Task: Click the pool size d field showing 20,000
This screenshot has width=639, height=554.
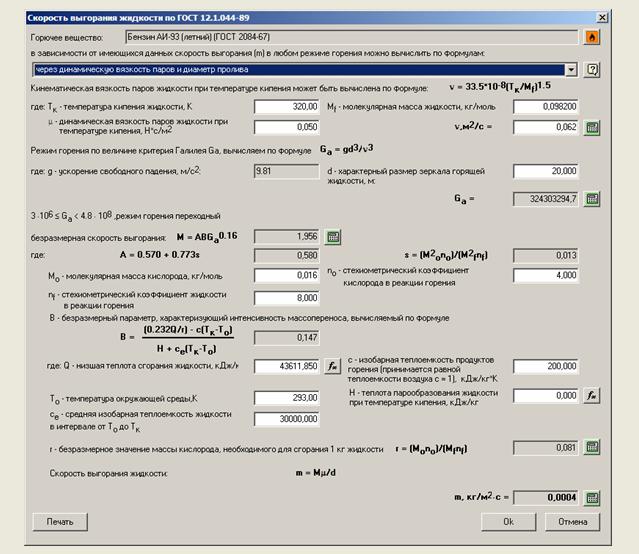Action: click(x=546, y=171)
